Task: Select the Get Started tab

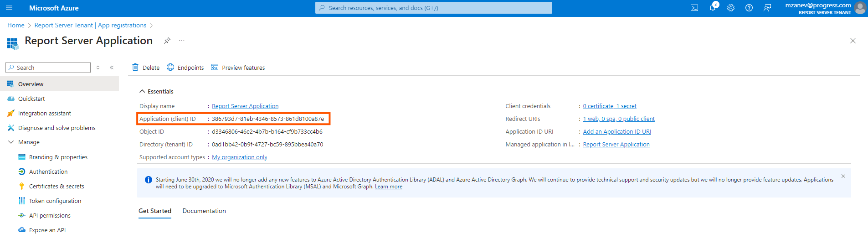Action: click(x=155, y=211)
